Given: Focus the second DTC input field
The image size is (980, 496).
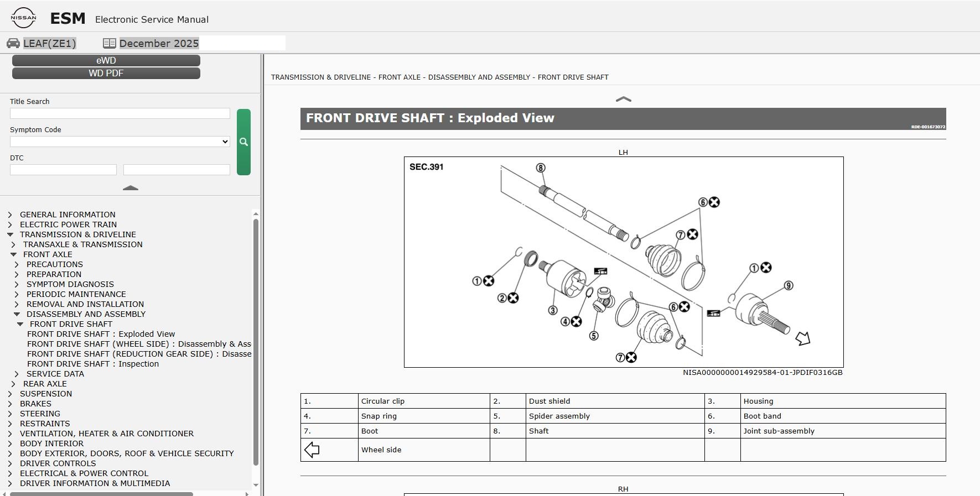Looking at the screenshot, I should (177, 170).
